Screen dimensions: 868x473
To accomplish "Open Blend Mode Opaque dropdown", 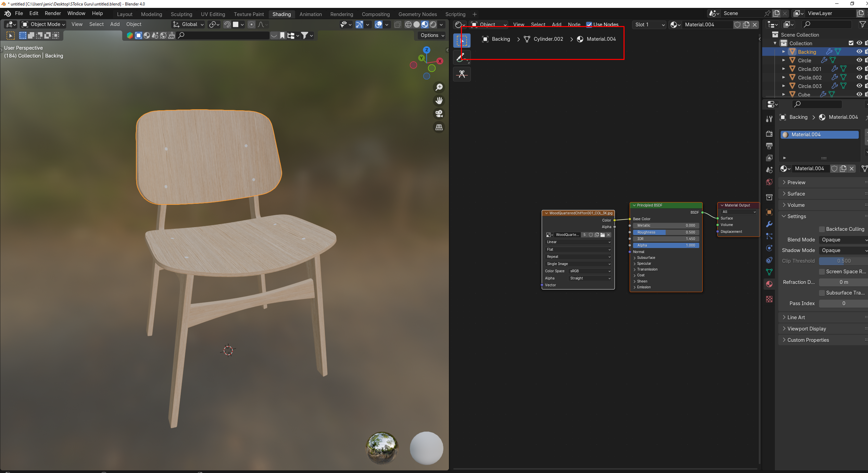I will click(843, 240).
